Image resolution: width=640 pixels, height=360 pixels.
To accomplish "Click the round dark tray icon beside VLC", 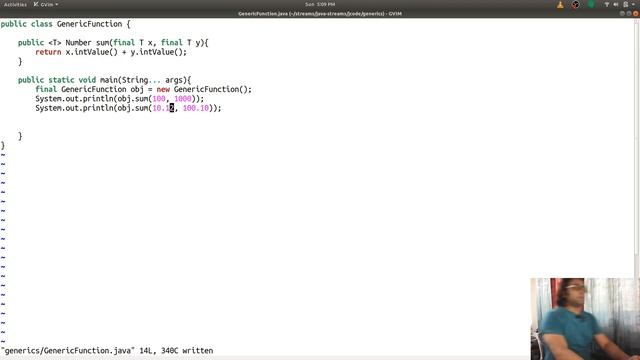I will coord(576,4).
